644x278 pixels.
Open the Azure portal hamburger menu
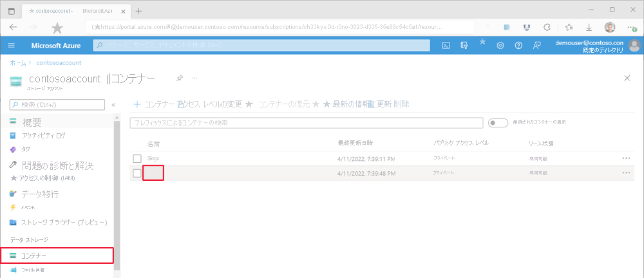(x=11, y=46)
